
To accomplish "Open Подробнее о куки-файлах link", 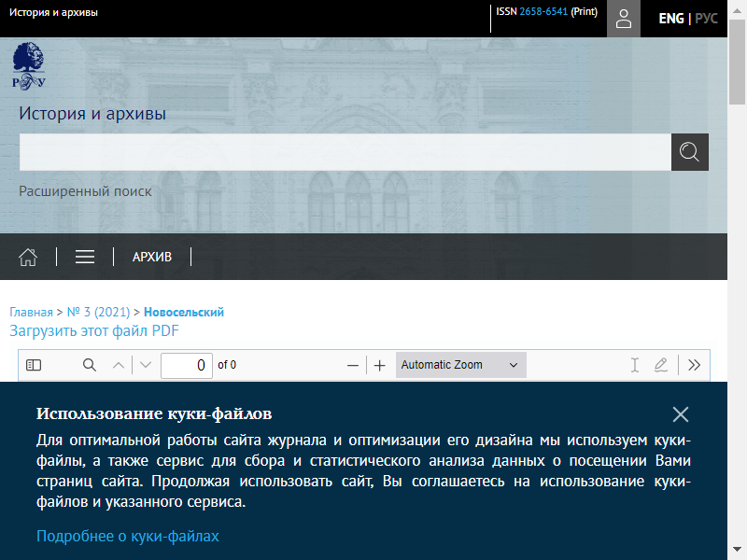I will click(x=128, y=536).
